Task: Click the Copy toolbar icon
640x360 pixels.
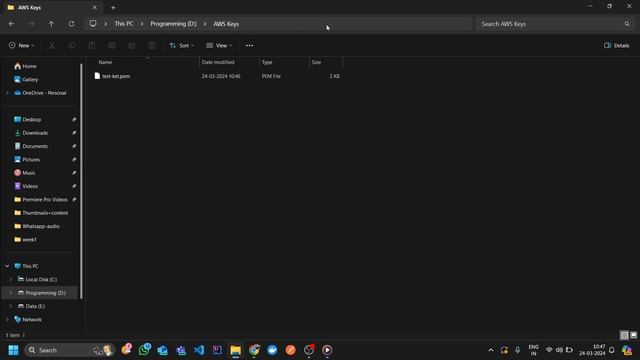Action: tap(72, 45)
